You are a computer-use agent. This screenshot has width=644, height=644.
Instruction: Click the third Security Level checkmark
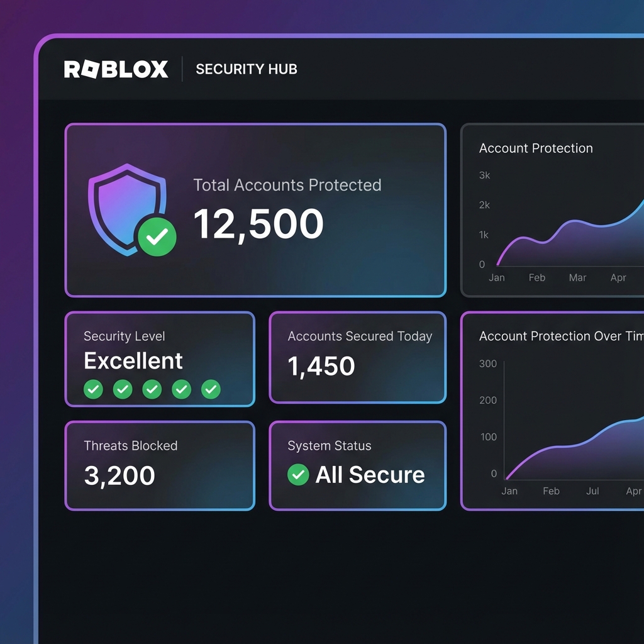click(x=152, y=389)
